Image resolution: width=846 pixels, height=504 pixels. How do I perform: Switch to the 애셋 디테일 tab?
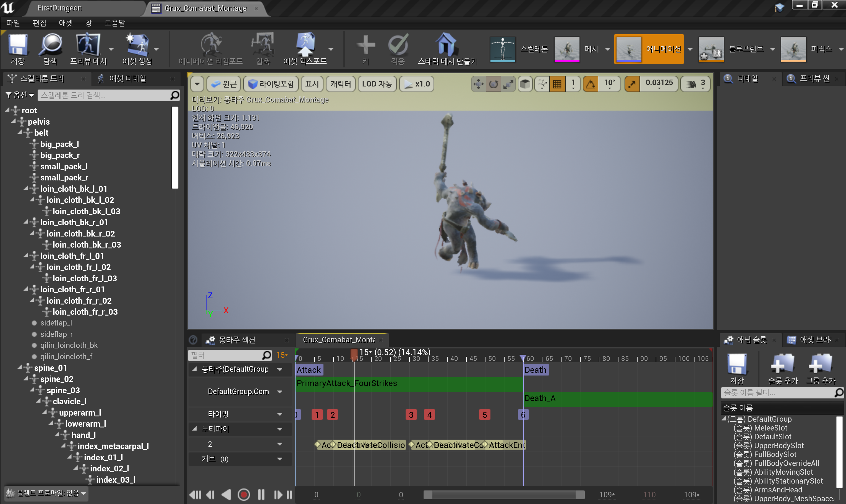click(x=131, y=78)
